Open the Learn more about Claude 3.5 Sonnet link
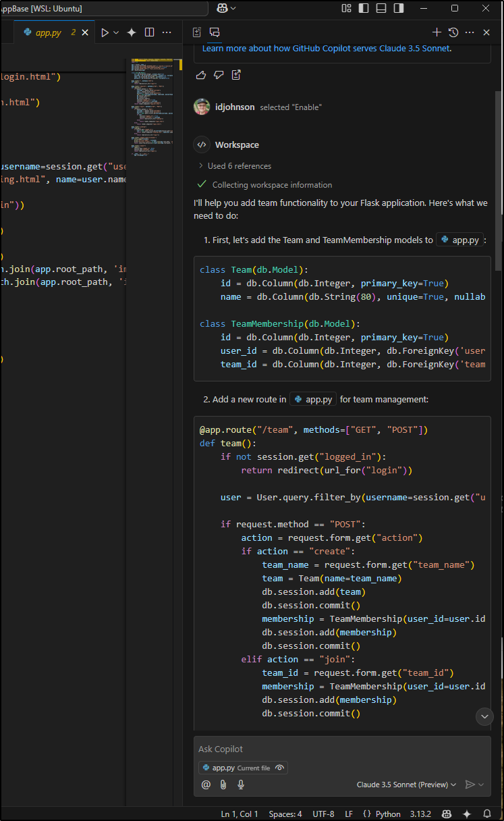This screenshot has width=504, height=821. pos(326,48)
